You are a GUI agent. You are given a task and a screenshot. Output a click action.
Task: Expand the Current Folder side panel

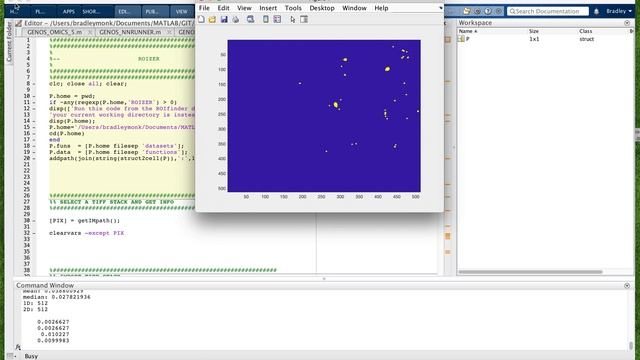click(9, 43)
